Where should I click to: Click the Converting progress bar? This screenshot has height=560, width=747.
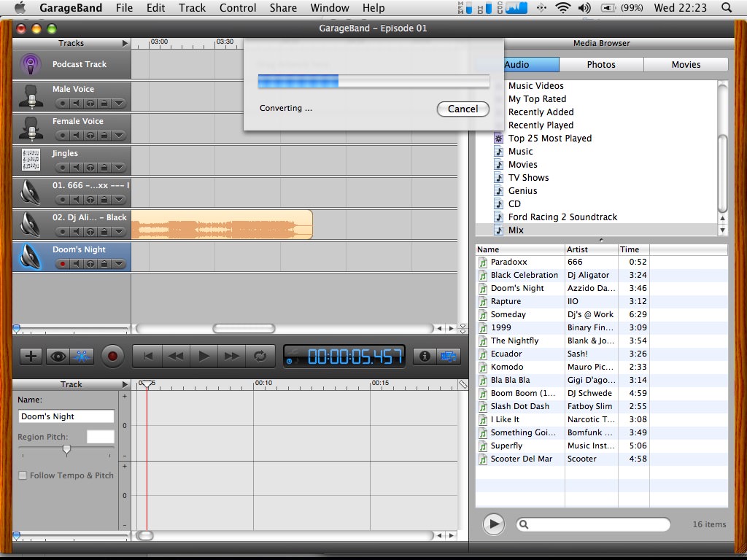click(x=373, y=82)
